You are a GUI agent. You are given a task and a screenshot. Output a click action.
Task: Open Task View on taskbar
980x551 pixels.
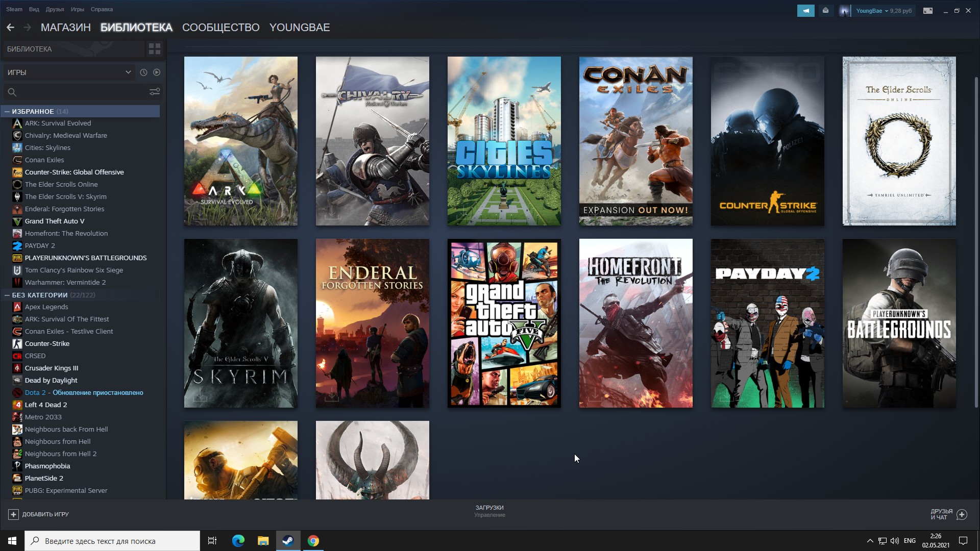pos(212,541)
